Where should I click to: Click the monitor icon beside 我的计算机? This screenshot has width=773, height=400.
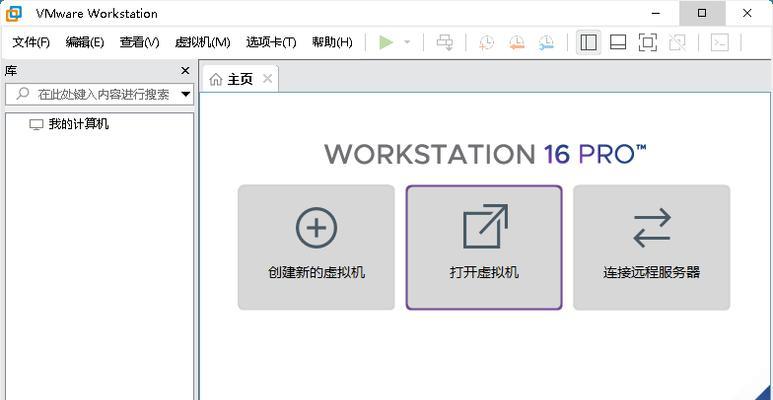click(x=36, y=125)
